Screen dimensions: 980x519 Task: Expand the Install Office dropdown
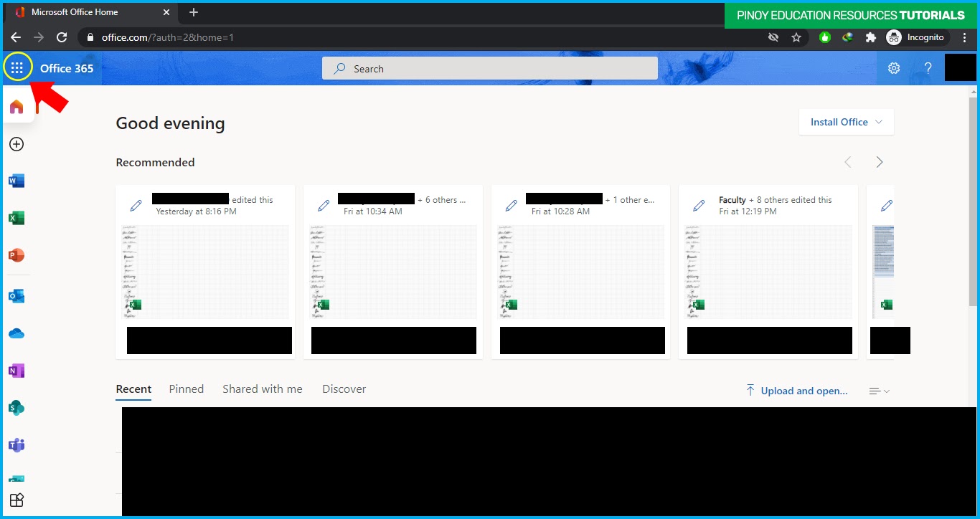[x=847, y=122]
